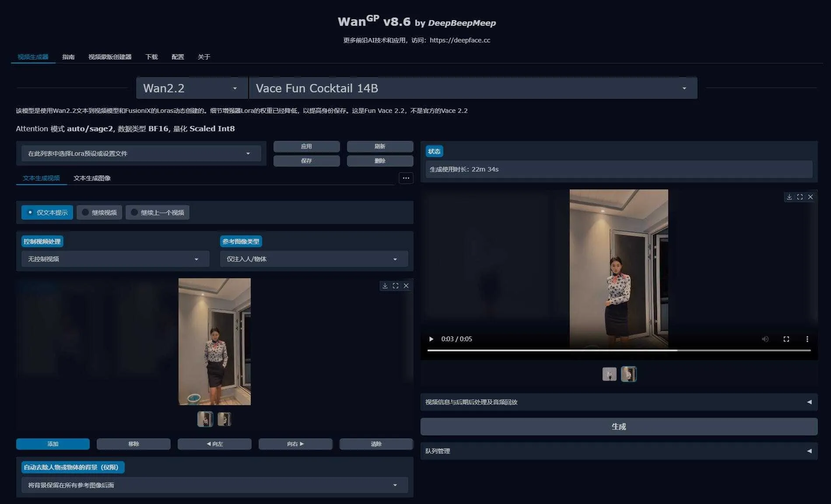Screen dimensions: 831x504
Task: Play the generated video
Action: click(431, 339)
